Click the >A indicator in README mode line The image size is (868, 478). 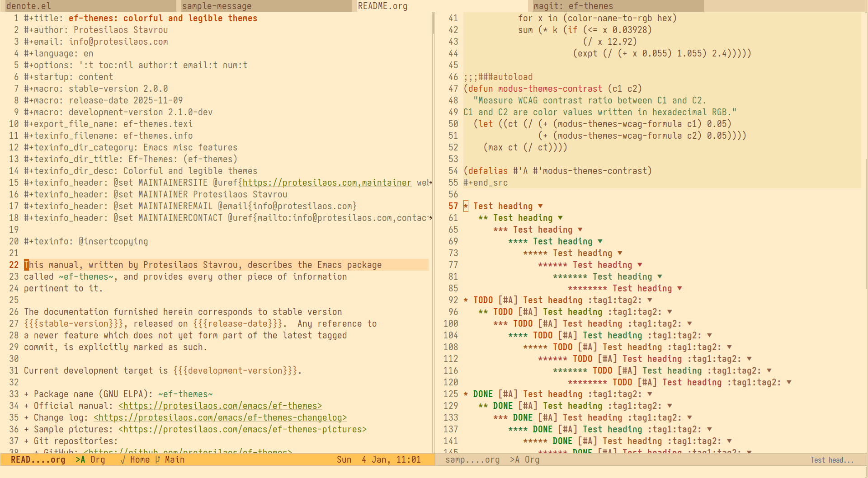pyautogui.click(x=80, y=459)
